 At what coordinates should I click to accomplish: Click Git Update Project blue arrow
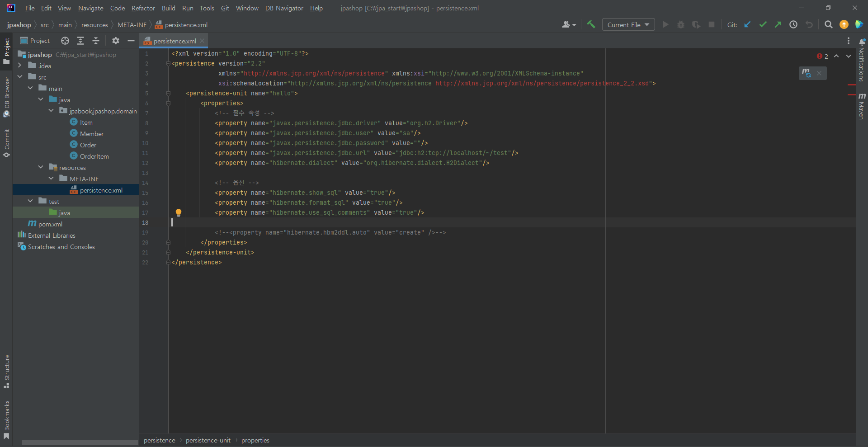[x=747, y=24]
